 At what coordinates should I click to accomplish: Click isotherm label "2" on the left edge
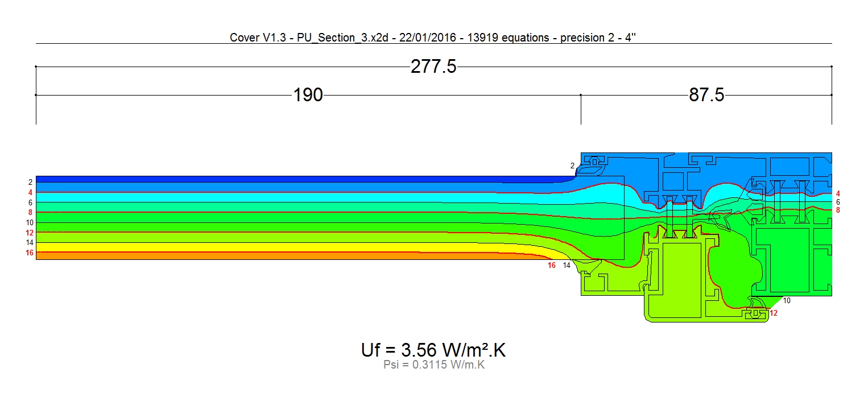[x=30, y=183]
